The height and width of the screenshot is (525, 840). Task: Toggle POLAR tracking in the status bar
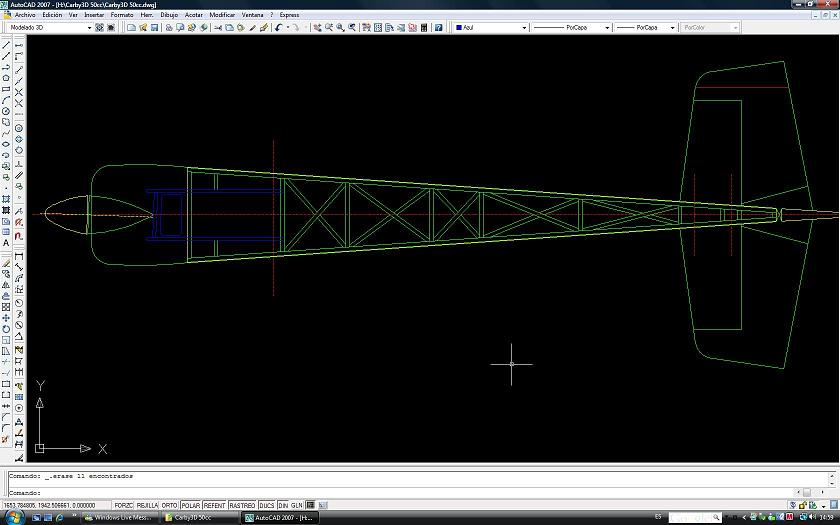tap(190, 506)
